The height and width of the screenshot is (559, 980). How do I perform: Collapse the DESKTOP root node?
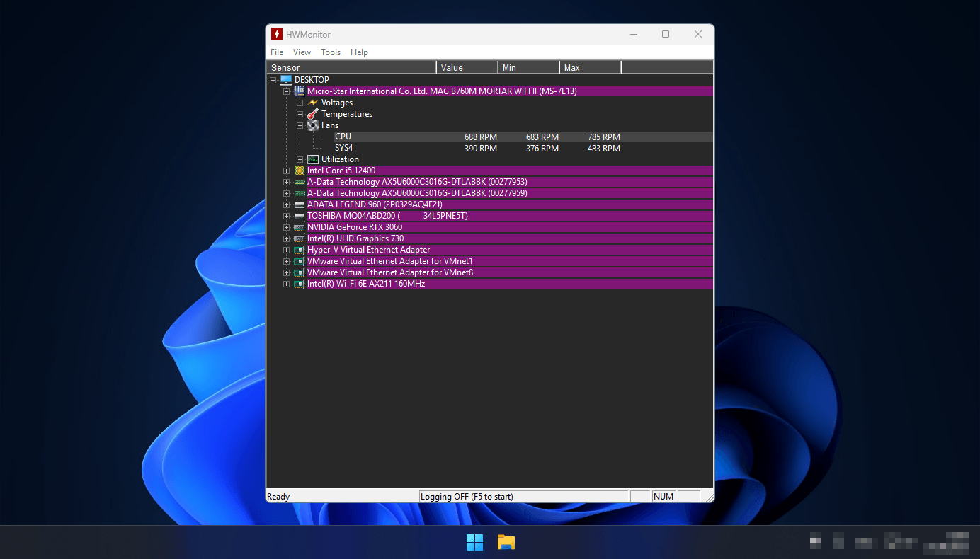pyautogui.click(x=273, y=80)
